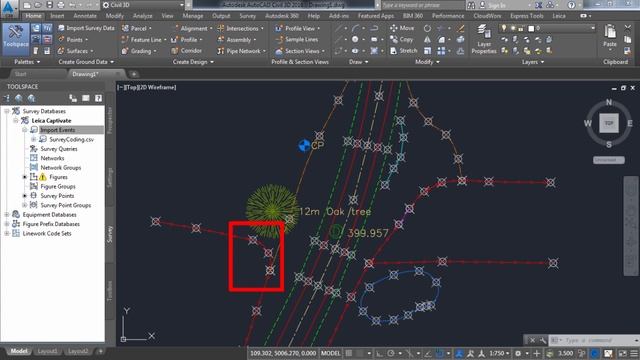640x360 pixels.
Task: Open the Annotate ribbon tab
Action: 85,16
